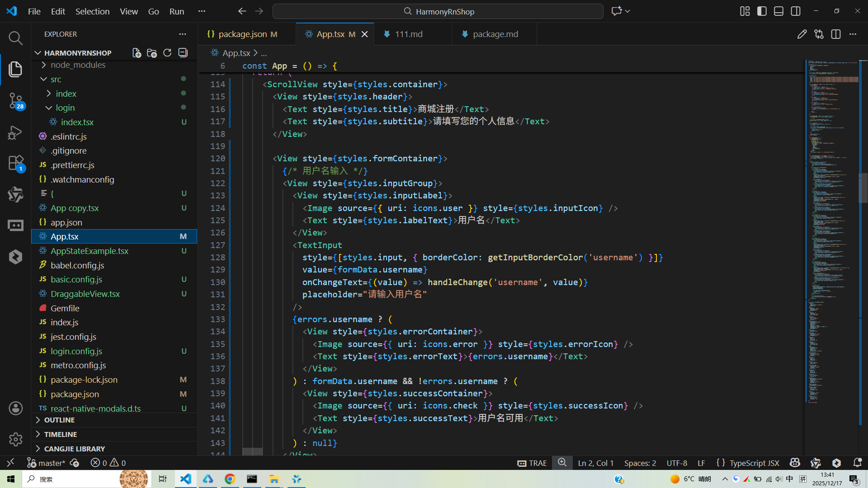Screen dimensions: 868x488
Task: Toggle the secondary side bar visibility
Action: tap(796, 11)
